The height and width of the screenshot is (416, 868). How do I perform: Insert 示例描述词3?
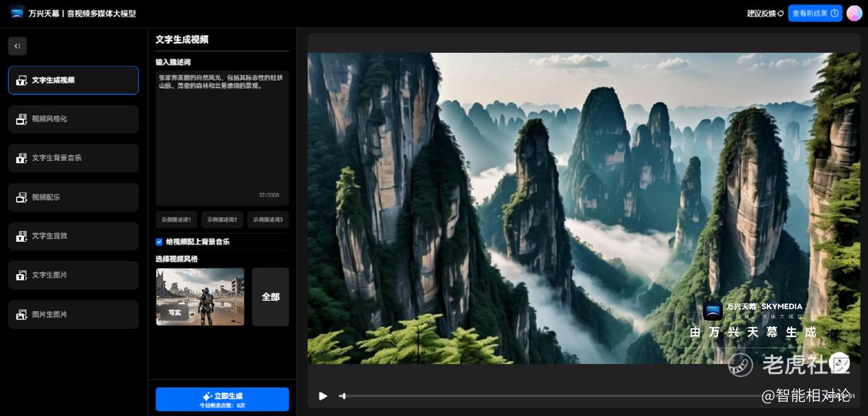click(x=268, y=220)
